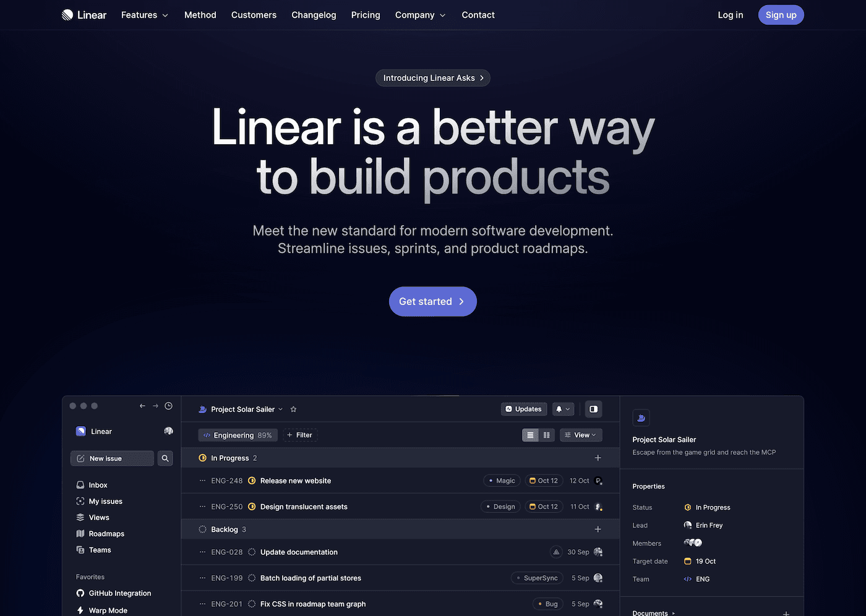Open the history clock icon
The height and width of the screenshot is (616, 866).
click(x=168, y=406)
